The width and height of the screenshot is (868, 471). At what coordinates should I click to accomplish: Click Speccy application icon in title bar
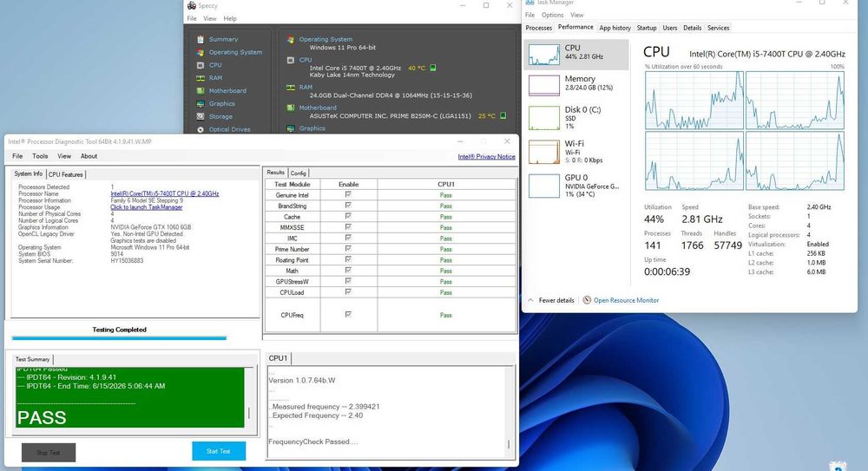pos(192,5)
